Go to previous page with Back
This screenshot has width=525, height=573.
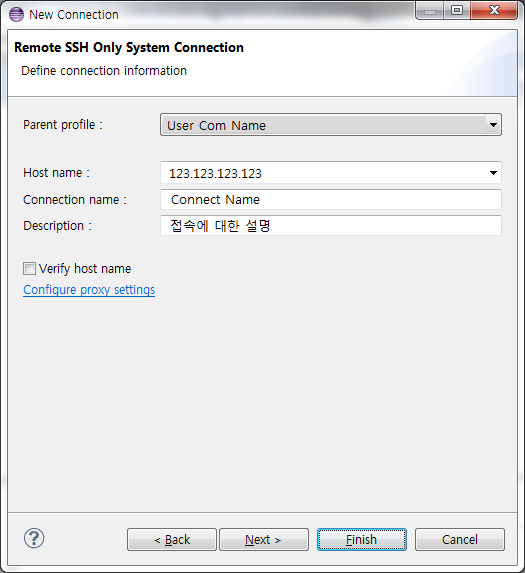click(x=172, y=539)
